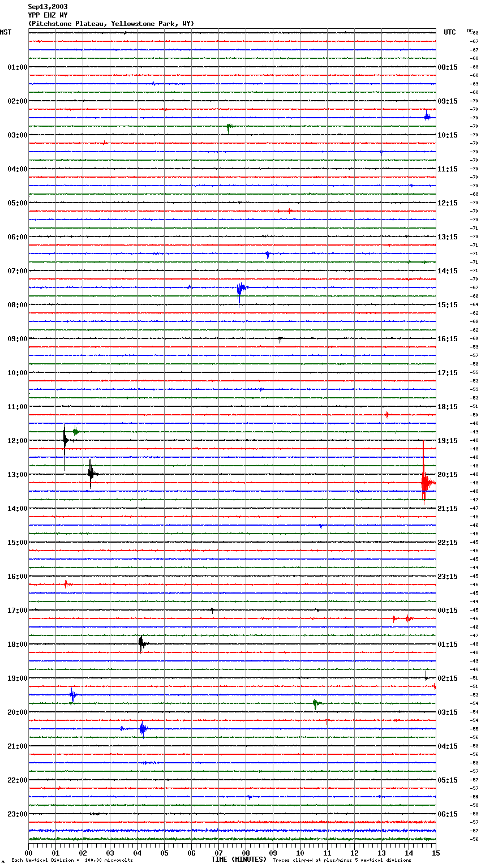The image size is (481, 868).
Task: Click the bottom x-axis minute label 10
Action: (300, 853)
